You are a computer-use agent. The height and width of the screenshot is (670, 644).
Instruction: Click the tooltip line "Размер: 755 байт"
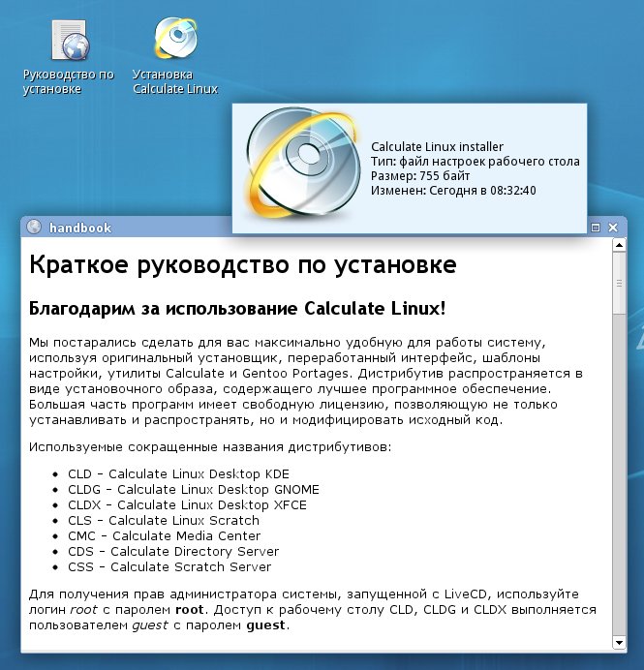420,175
